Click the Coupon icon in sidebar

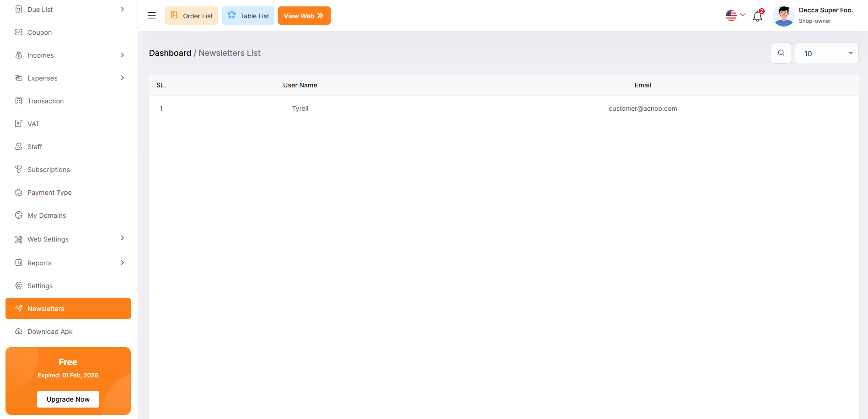coord(19,32)
